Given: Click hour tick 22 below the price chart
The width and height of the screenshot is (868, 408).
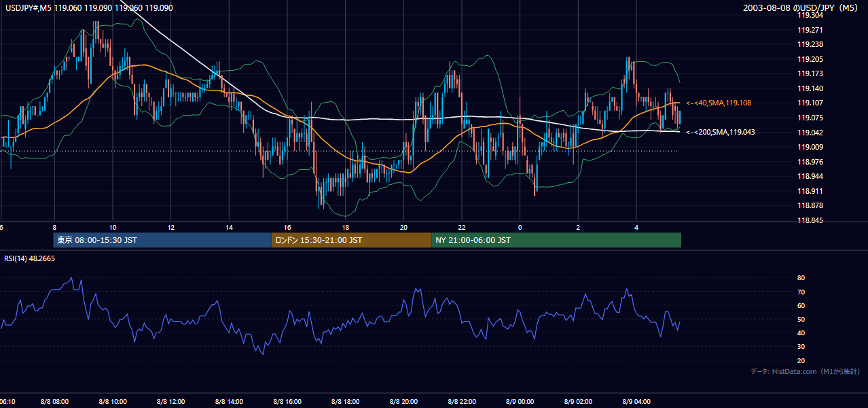Looking at the screenshot, I should coord(462,227).
